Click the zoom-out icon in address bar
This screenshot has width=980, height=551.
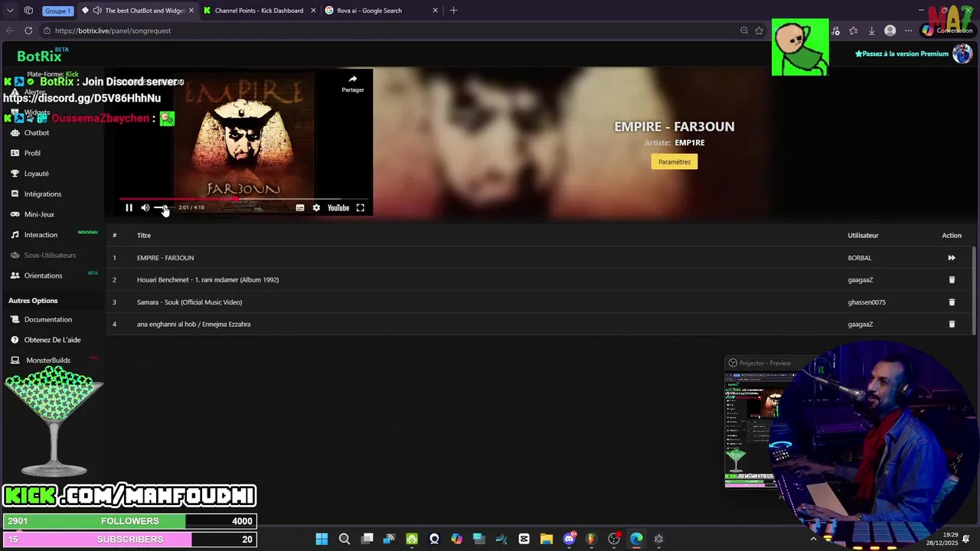point(743,31)
